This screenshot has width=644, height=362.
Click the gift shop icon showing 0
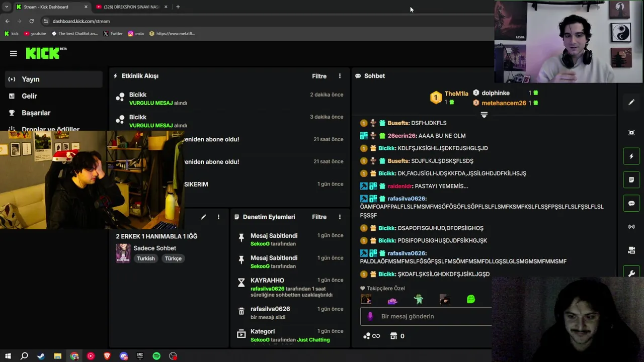coord(397,336)
